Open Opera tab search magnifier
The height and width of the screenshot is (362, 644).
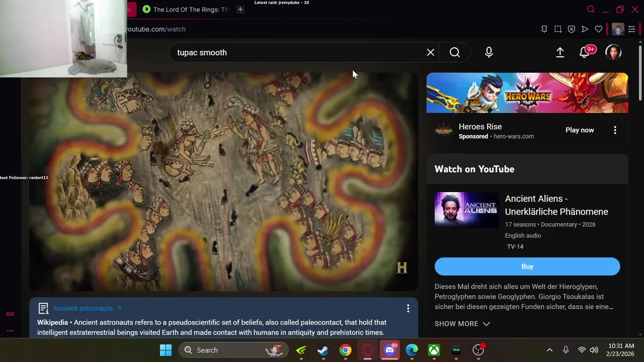pos(591,10)
